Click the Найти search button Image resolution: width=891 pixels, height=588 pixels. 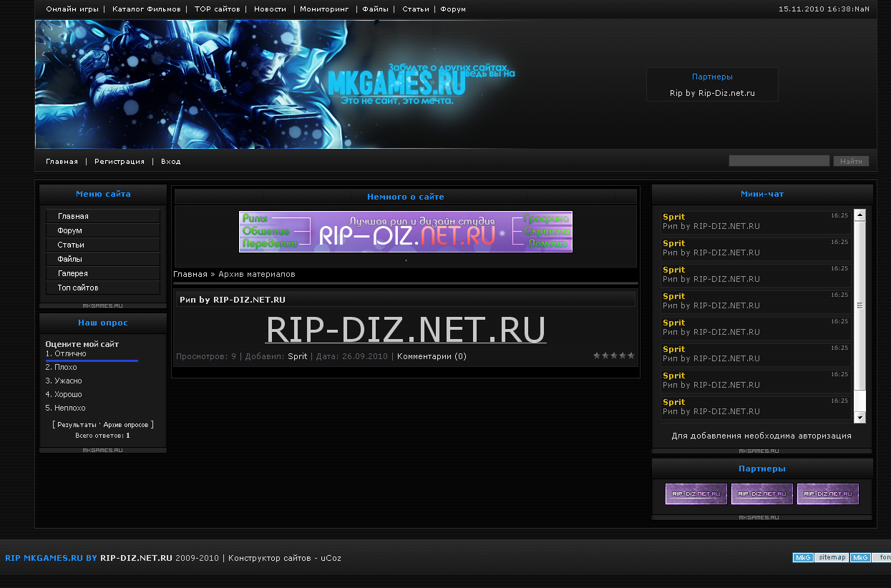[851, 161]
